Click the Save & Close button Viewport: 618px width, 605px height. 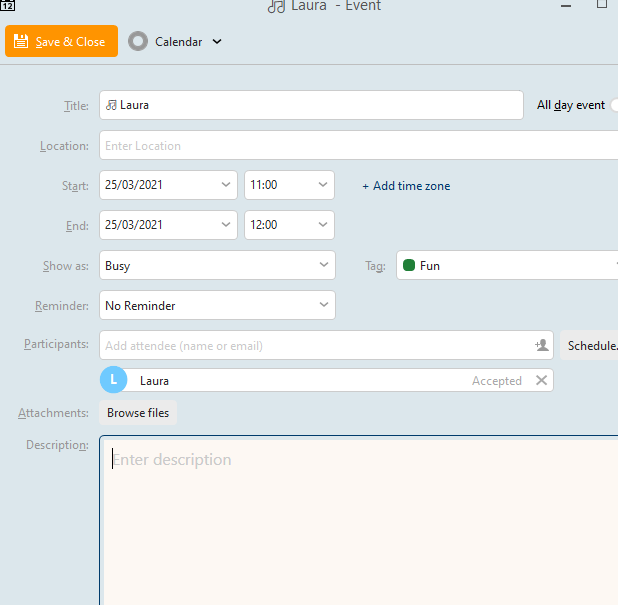click(61, 41)
